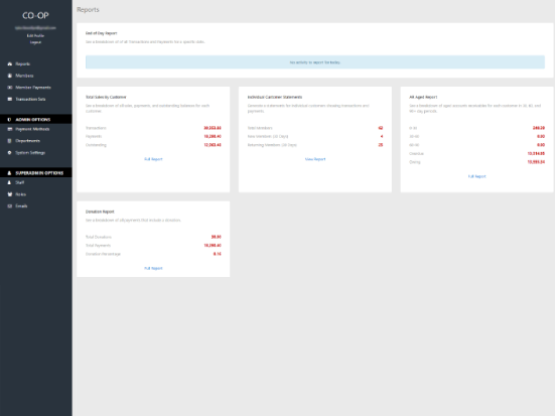Open Members from the sidebar menu
555x416 pixels.
(x=24, y=76)
